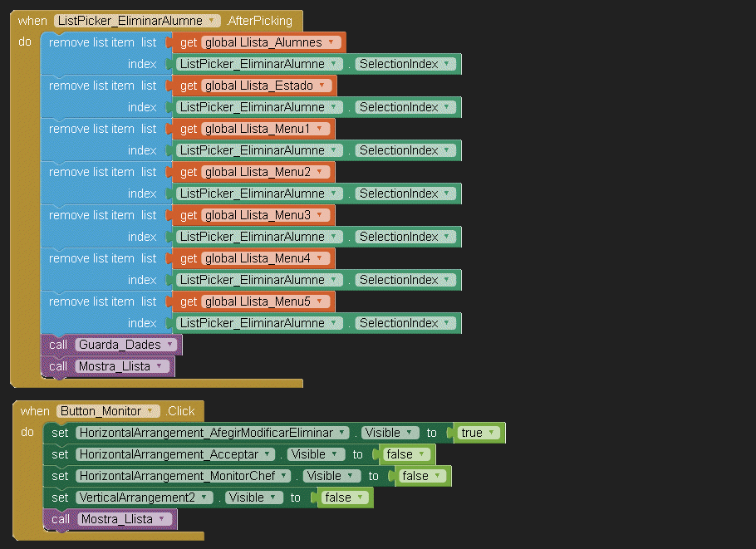
Task: Click the 'get' block for Llista_Menu2
Action: [x=189, y=172]
